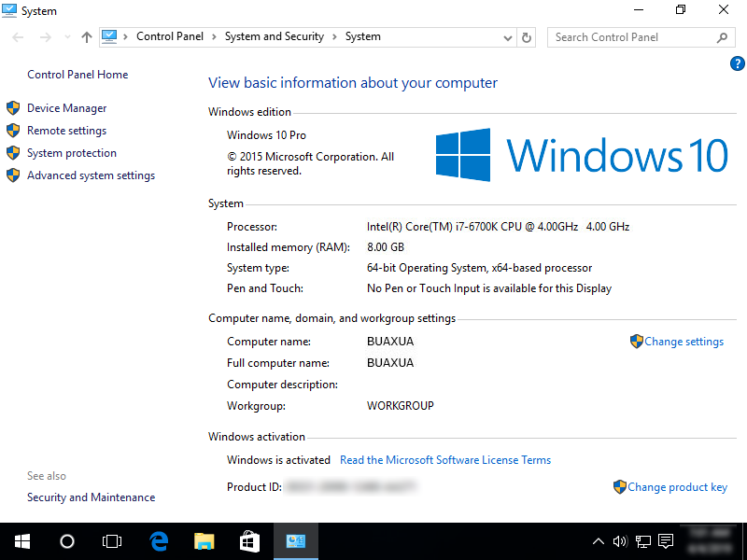
Task: Click the shield icon next to Change settings
Action: point(637,342)
